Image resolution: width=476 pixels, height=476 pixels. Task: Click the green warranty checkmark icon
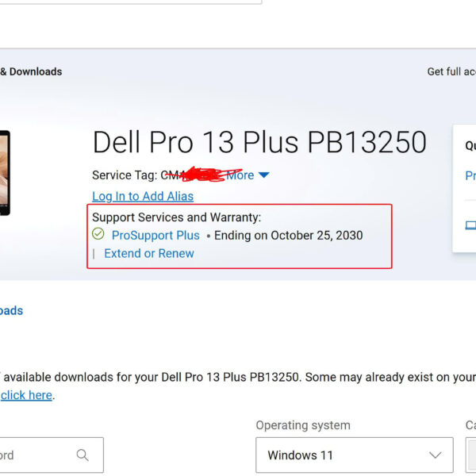tap(98, 234)
